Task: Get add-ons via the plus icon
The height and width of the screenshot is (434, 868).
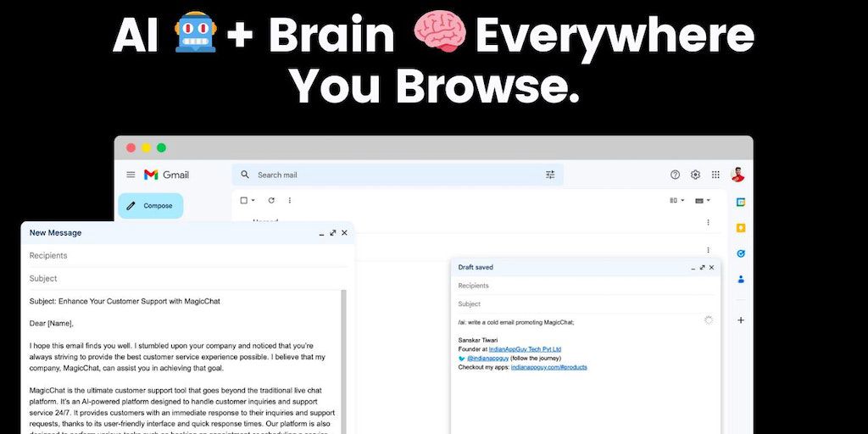Action: tap(741, 320)
